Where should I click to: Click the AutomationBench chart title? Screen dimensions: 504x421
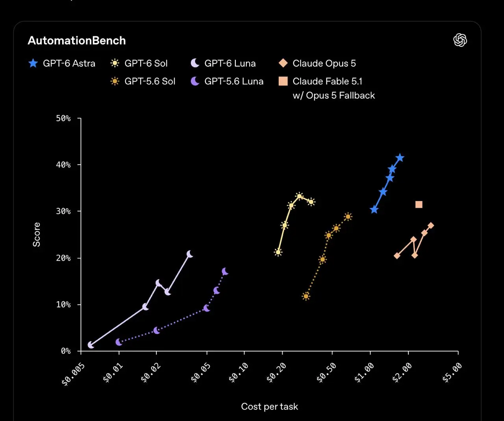click(77, 41)
